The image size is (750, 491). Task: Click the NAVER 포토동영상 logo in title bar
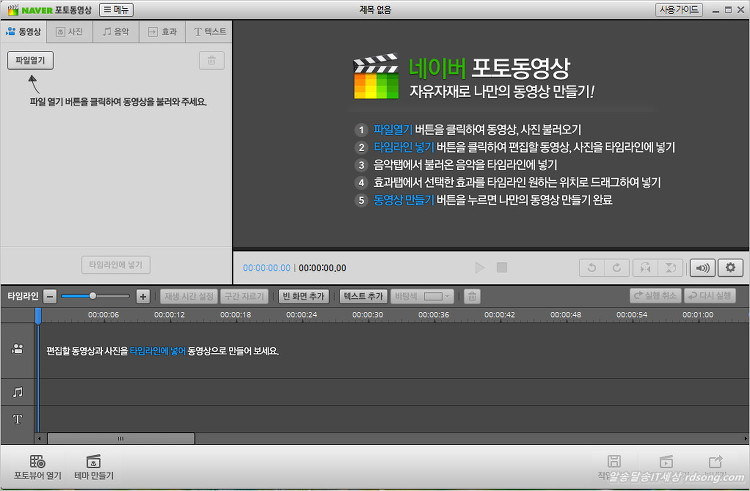[x=49, y=10]
